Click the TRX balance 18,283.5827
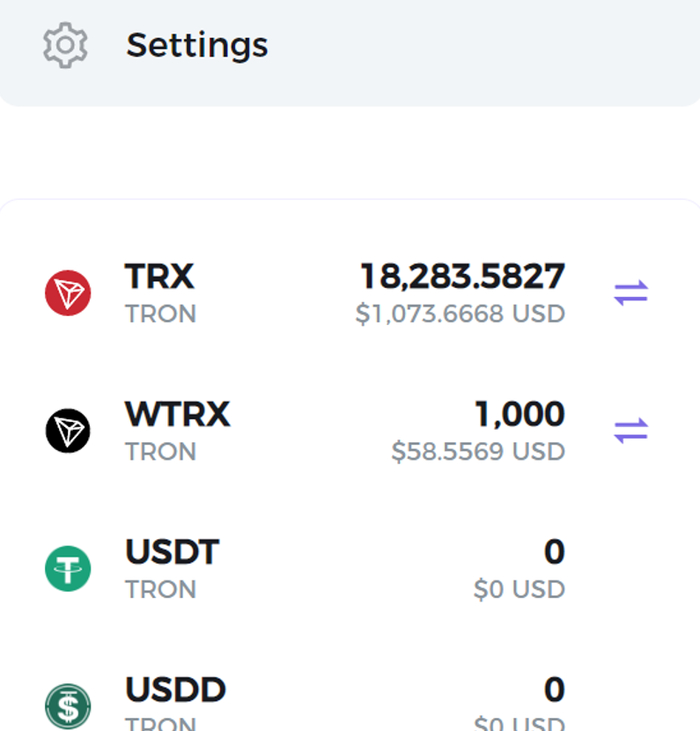Viewport: 700px width, 731px height. pos(463,277)
